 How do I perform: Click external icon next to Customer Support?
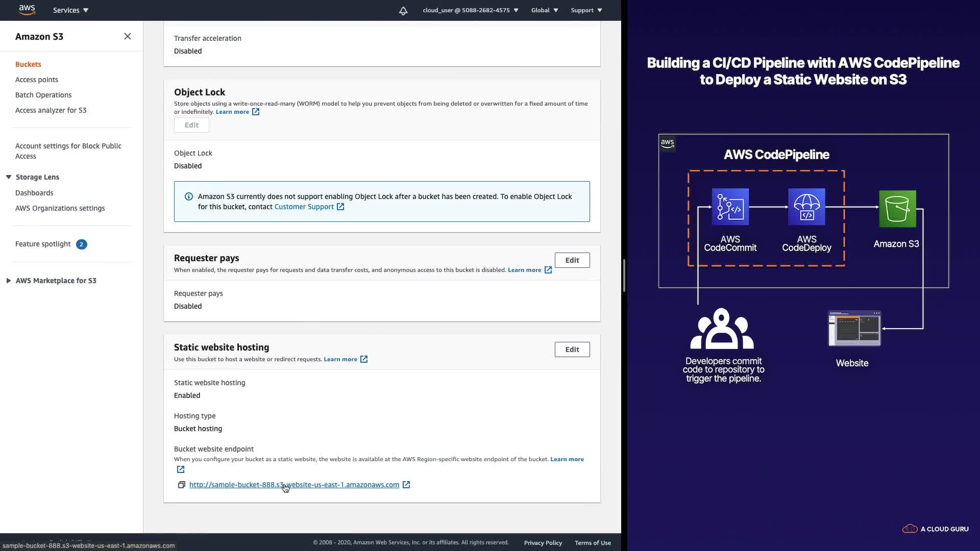tap(340, 207)
